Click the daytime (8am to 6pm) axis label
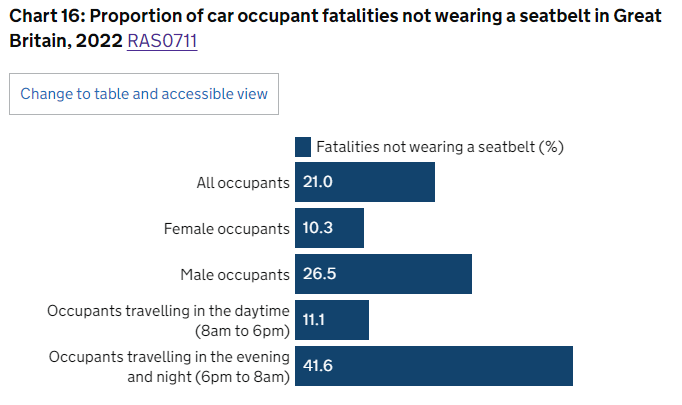The image size is (682, 405). [x=168, y=320]
